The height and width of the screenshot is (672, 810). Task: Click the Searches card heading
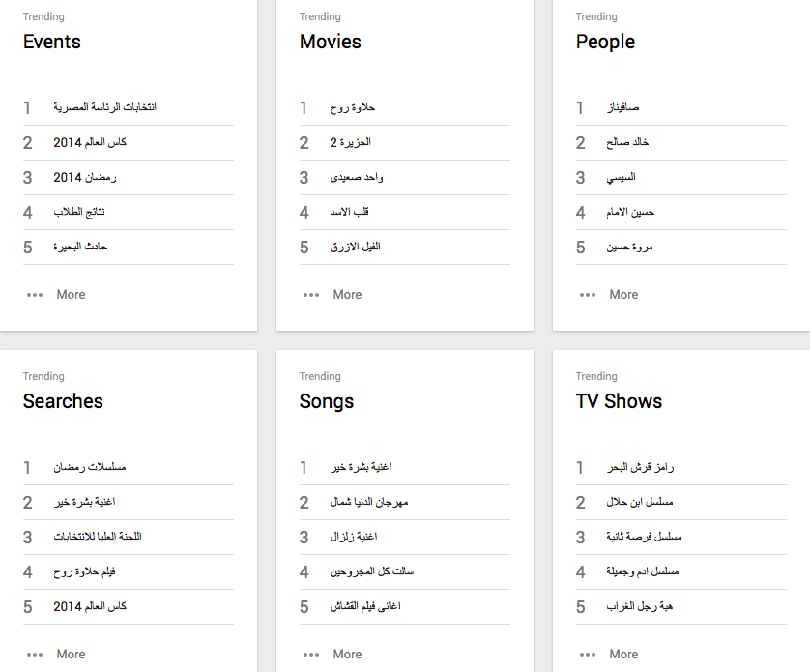(x=63, y=401)
